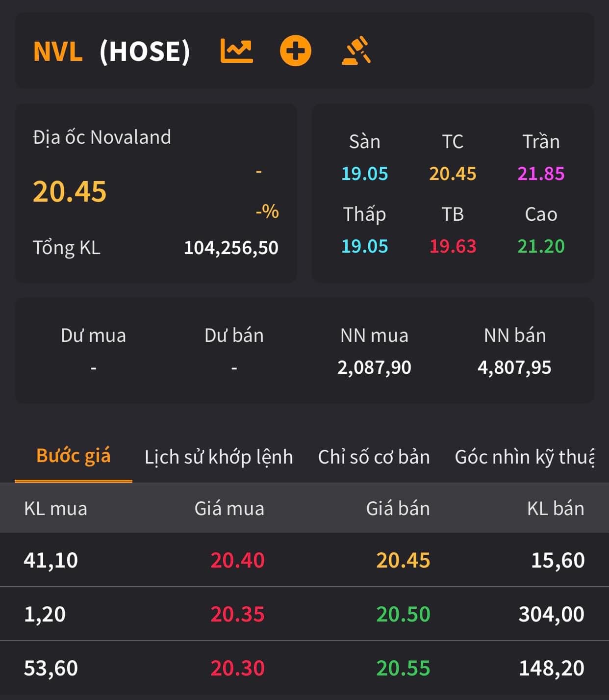
Task: Select ask price 20.45 in order book
Action: click(x=403, y=560)
